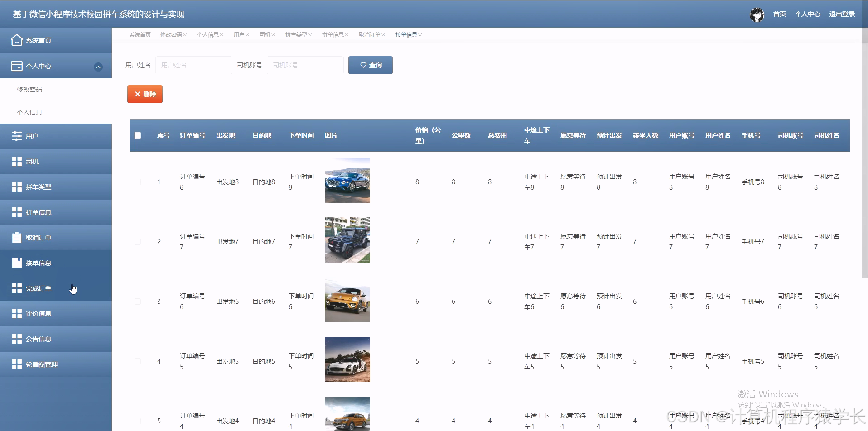The height and width of the screenshot is (431, 868).
Task: Close the 个人信息 tab
Action: pos(222,35)
